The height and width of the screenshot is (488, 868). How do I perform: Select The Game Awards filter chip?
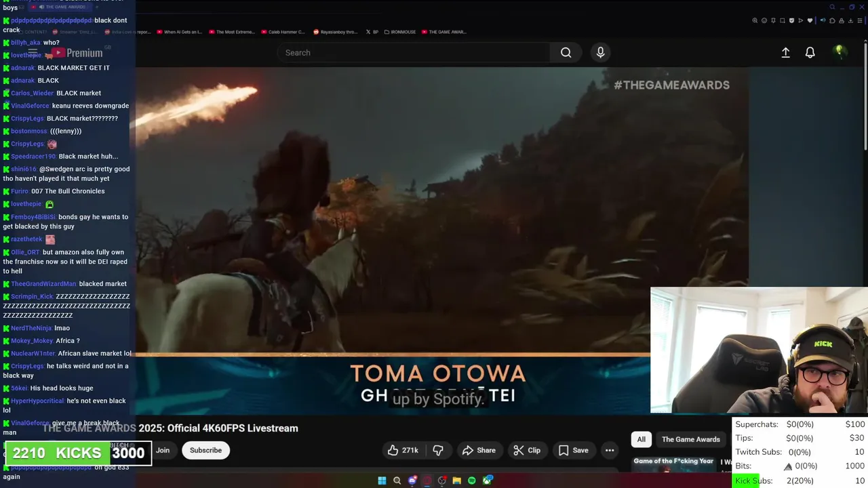[690, 439]
